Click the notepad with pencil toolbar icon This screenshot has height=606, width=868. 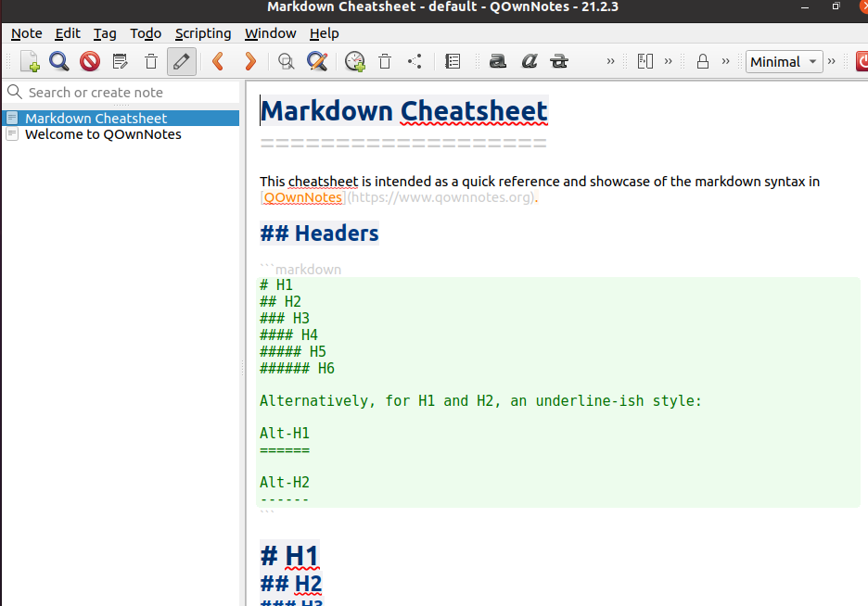pos(121,61)
